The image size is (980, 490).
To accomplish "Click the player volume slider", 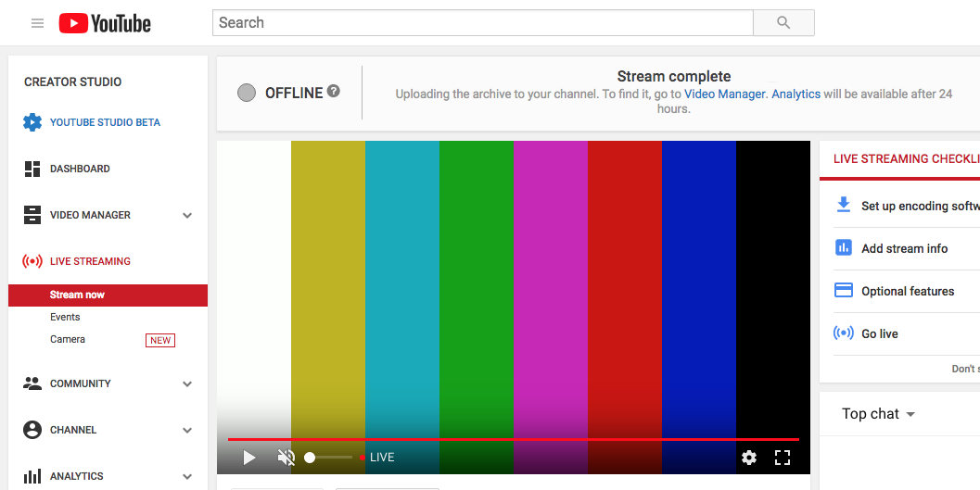I will coord(329,457).
